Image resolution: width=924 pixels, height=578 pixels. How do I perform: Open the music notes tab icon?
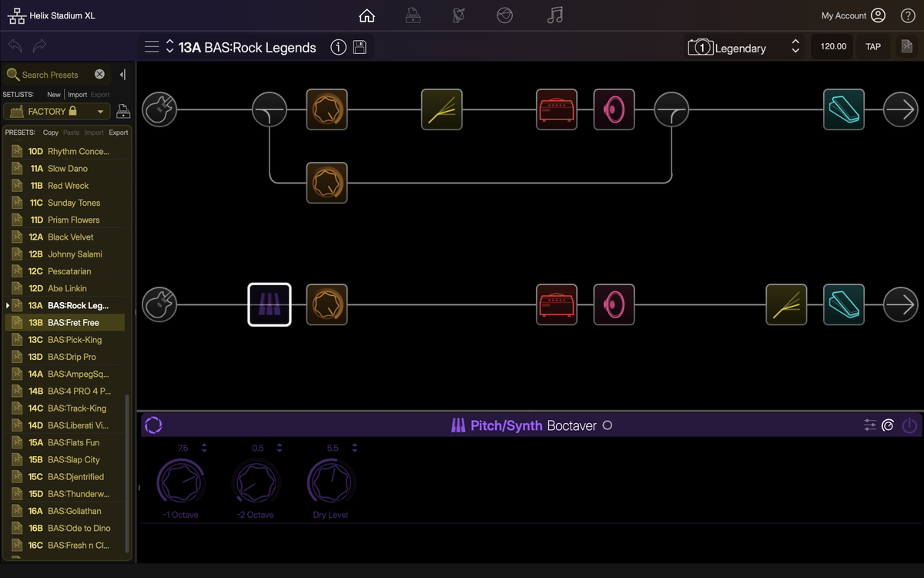554,15
